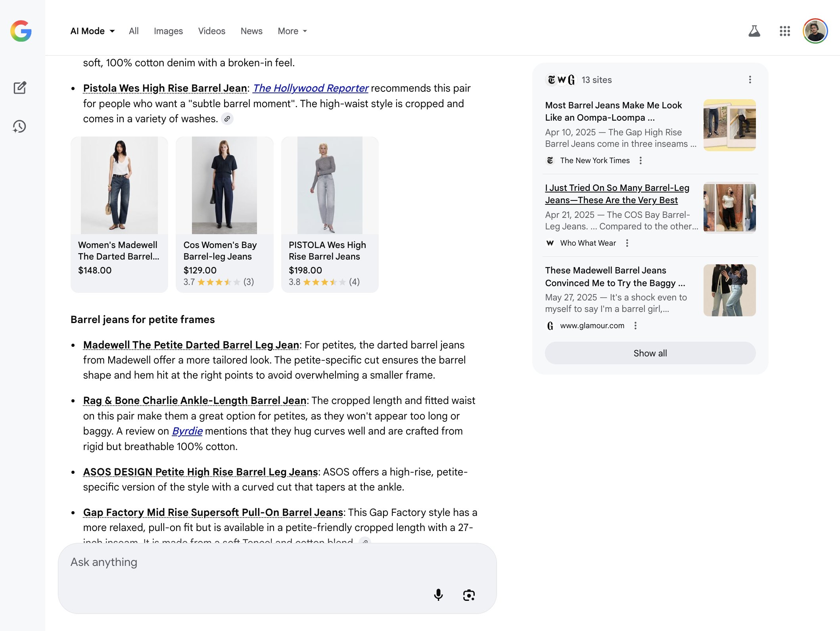Switch to the Images tab
The height and width of the screenshot is (631, 840).
coord(168,31)
